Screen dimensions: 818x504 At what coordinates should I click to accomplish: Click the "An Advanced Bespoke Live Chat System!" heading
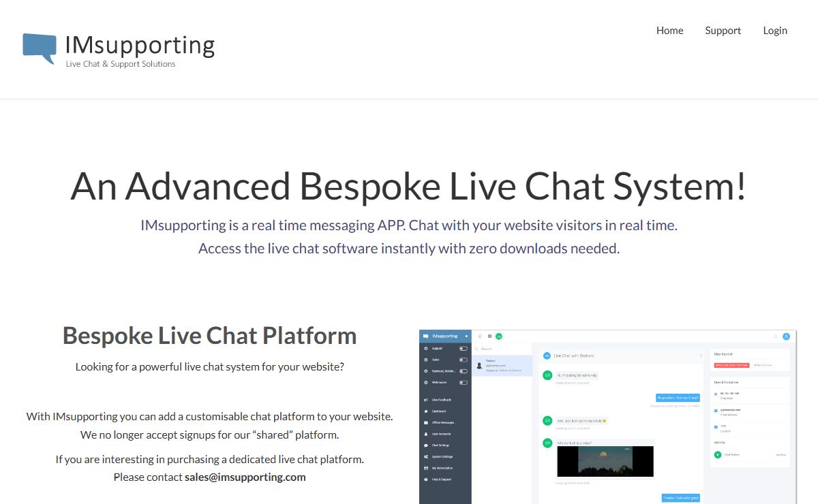tap(409, 186)
